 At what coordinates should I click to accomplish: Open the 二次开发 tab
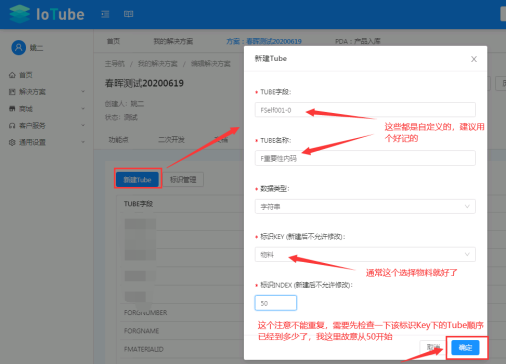(171, 139)
